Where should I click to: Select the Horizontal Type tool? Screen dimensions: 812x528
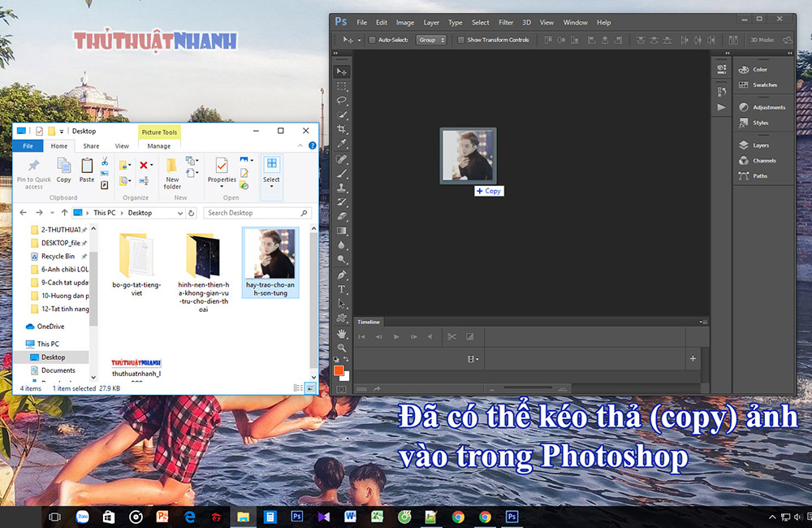click(342, 289)
